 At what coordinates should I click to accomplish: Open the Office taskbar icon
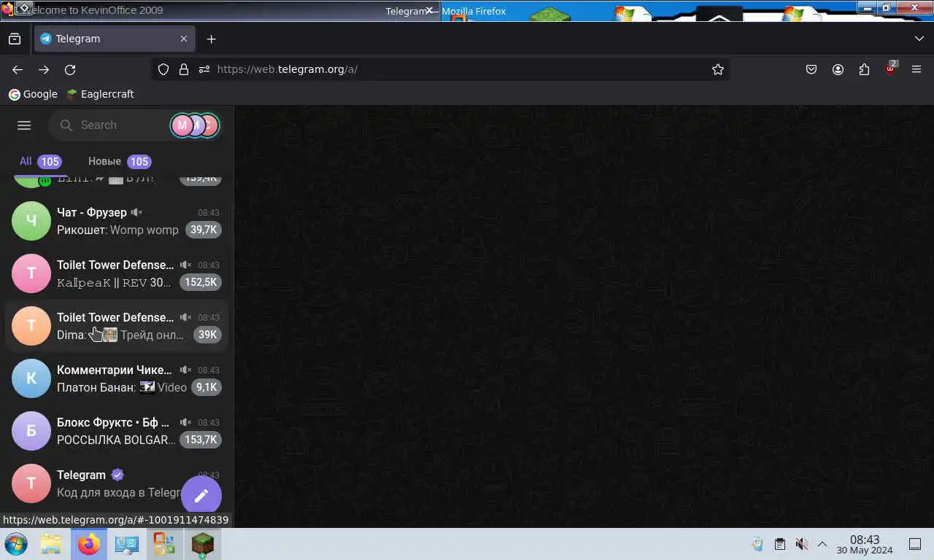(164, 544)
